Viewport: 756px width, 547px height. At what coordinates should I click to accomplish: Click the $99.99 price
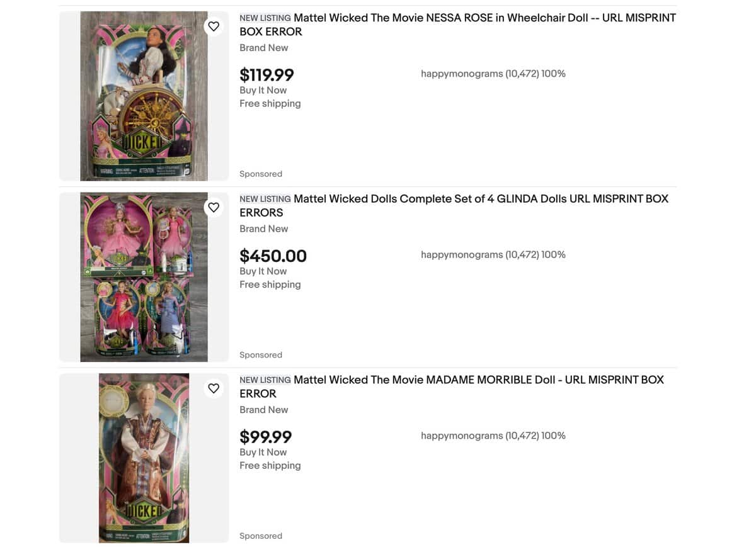coord(265,437)
